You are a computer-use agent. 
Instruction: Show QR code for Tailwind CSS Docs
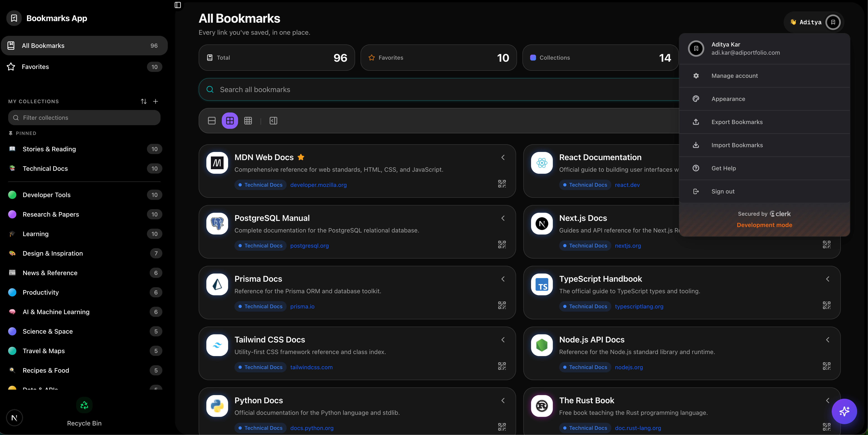[x=502, y=366]
